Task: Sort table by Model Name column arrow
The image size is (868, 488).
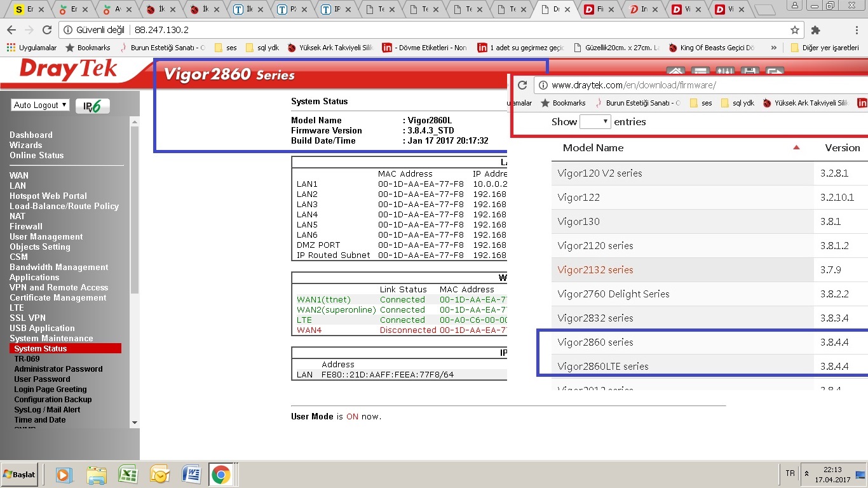Action: coord(796,148)
